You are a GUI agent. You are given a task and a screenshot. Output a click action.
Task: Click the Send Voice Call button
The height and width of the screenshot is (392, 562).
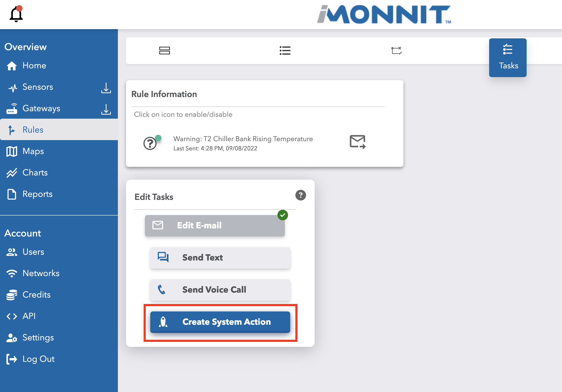click(x=220, y=290)
